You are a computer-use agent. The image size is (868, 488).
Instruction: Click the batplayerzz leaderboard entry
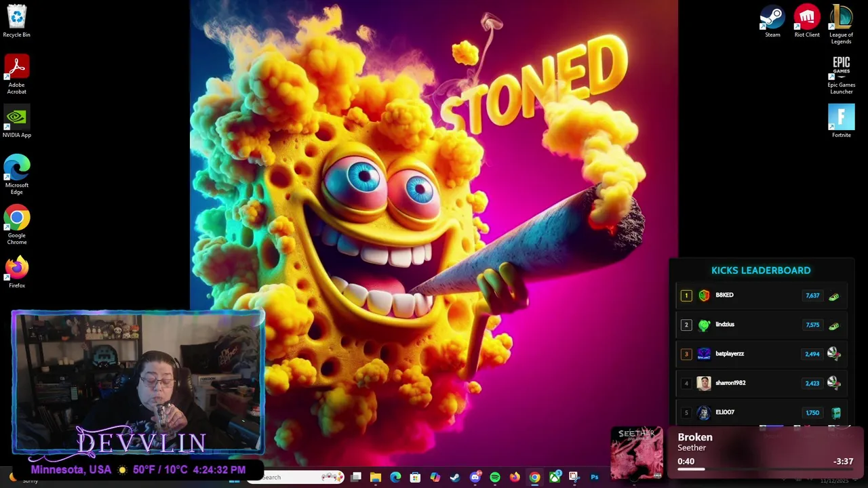(x=761, y=354)
